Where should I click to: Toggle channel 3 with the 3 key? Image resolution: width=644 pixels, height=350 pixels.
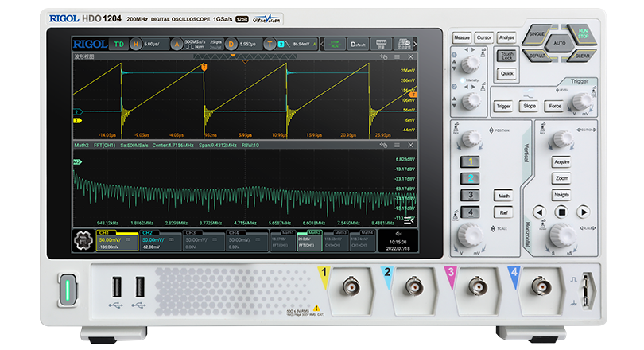tap(470, 195)
